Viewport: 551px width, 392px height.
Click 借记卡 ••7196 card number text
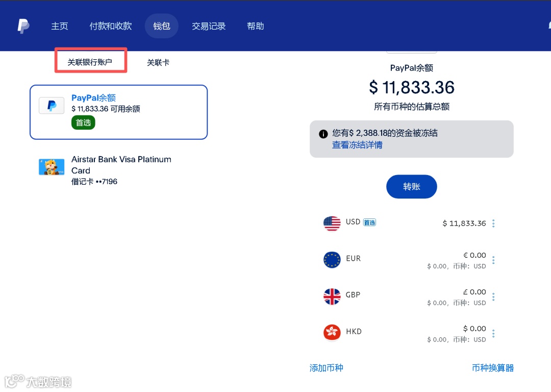click(x=94, y=181)
